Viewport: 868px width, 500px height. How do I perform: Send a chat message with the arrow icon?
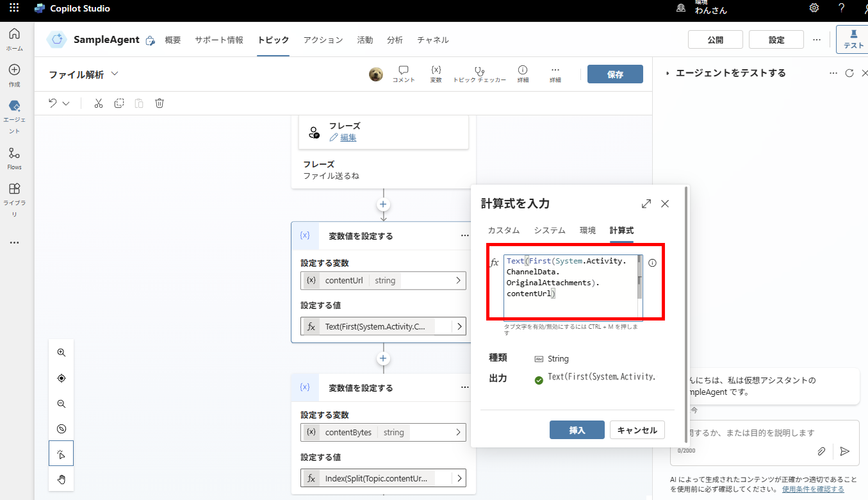(x=844, y=451)
